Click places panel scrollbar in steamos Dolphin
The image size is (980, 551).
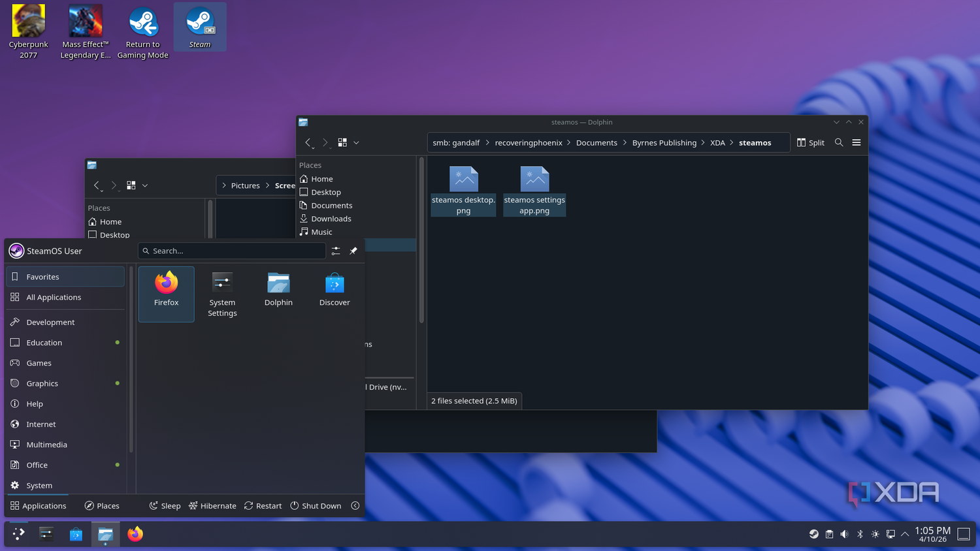(x=421, y=240)
